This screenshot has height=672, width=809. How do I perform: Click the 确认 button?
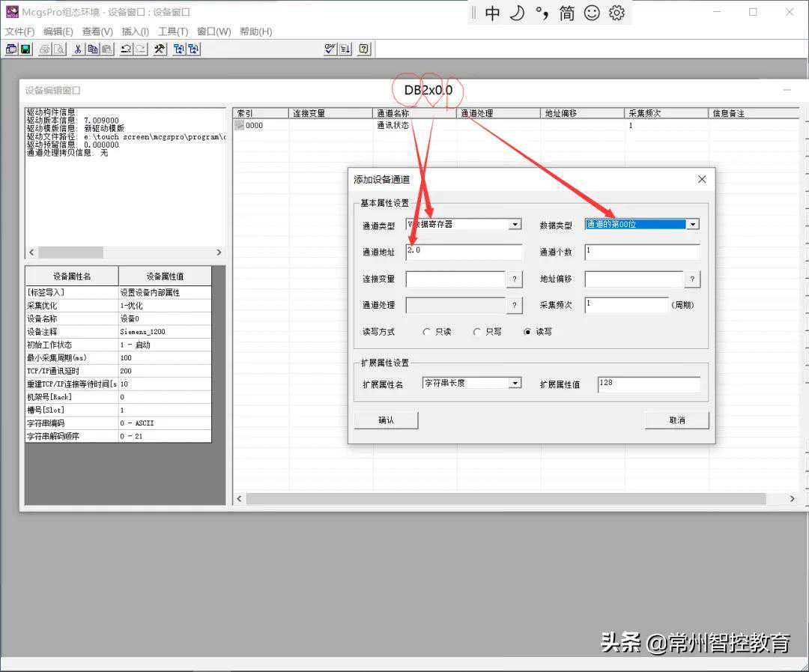coord(386,420)
